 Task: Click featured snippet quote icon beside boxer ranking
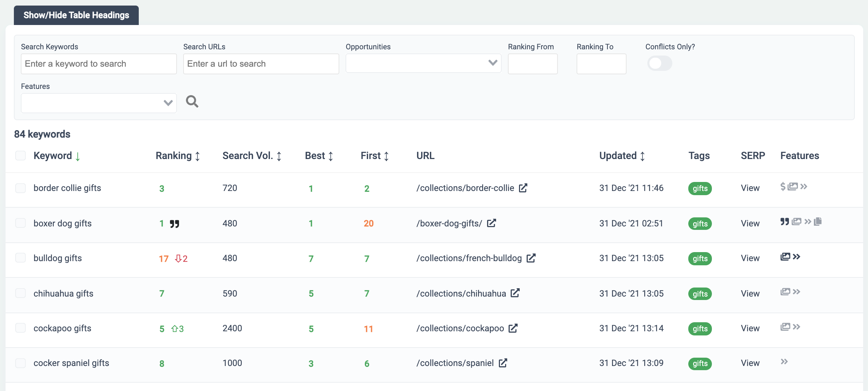click(x=175, y=224)
